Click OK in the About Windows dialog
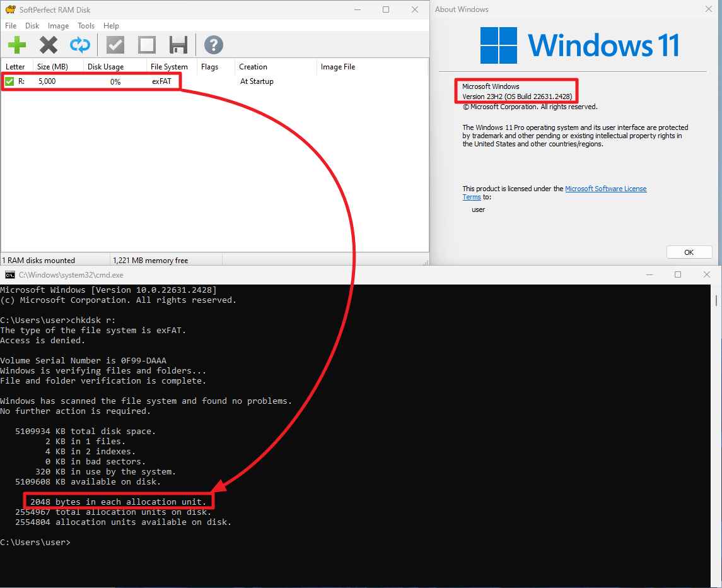 (x=689, y=252)
